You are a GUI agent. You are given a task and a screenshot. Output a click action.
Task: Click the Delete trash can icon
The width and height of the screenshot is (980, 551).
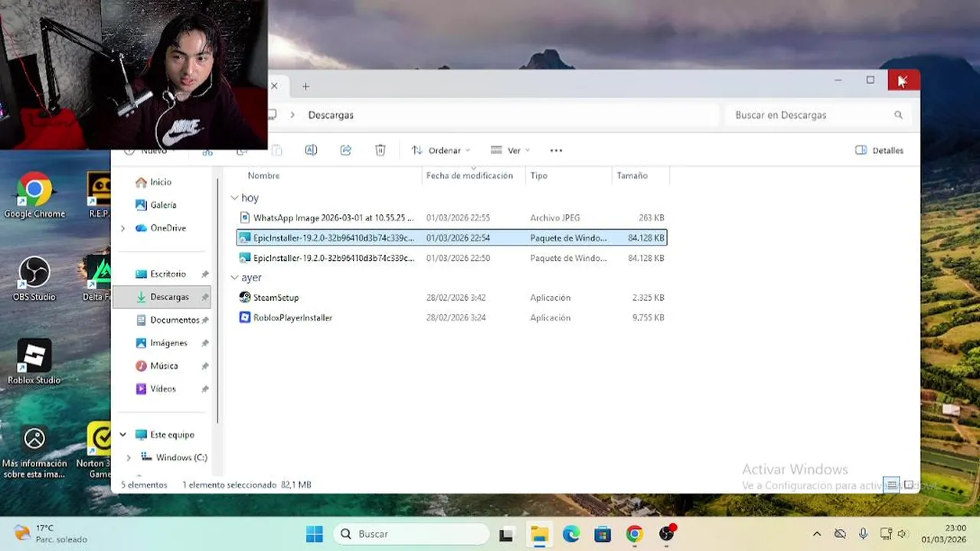tap(381, 150)
